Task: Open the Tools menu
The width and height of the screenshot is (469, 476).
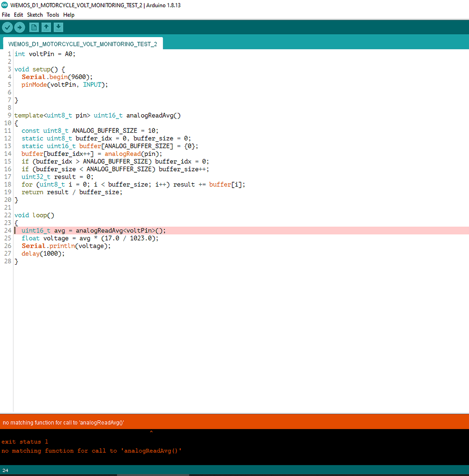Action: tap(53, 15)
